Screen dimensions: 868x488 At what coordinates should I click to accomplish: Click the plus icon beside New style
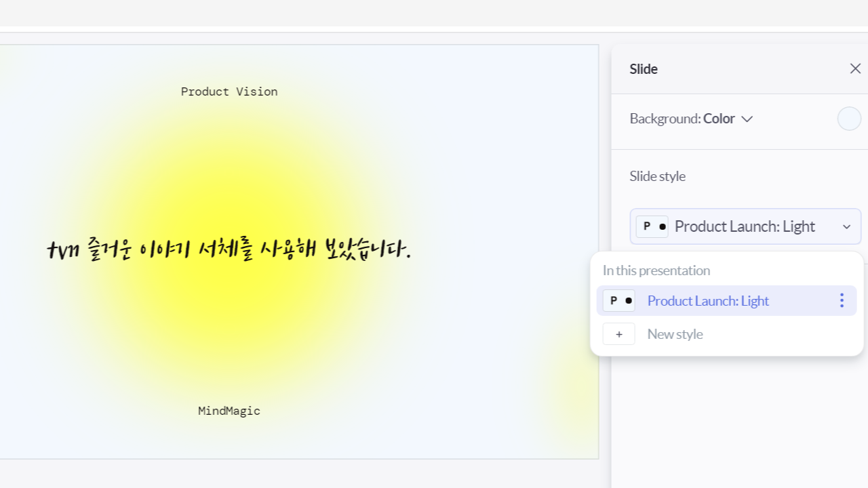tap(619, 334)
